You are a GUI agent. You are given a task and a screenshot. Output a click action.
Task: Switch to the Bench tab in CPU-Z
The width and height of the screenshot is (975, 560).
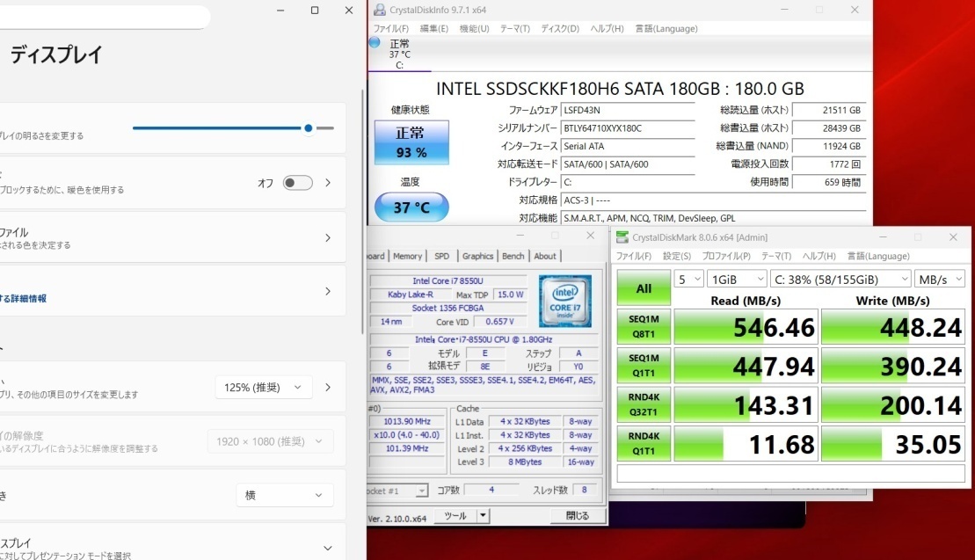pos(513,256)
